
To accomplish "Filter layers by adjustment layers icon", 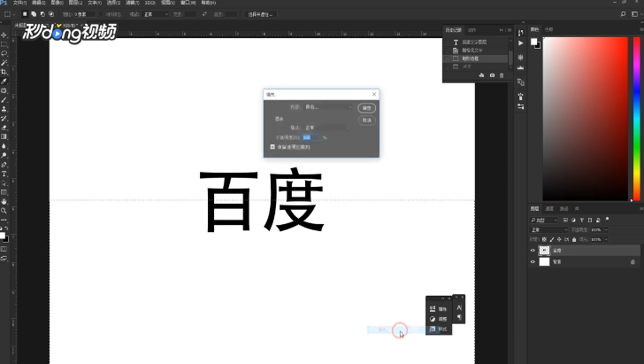I will coord(573,220).
